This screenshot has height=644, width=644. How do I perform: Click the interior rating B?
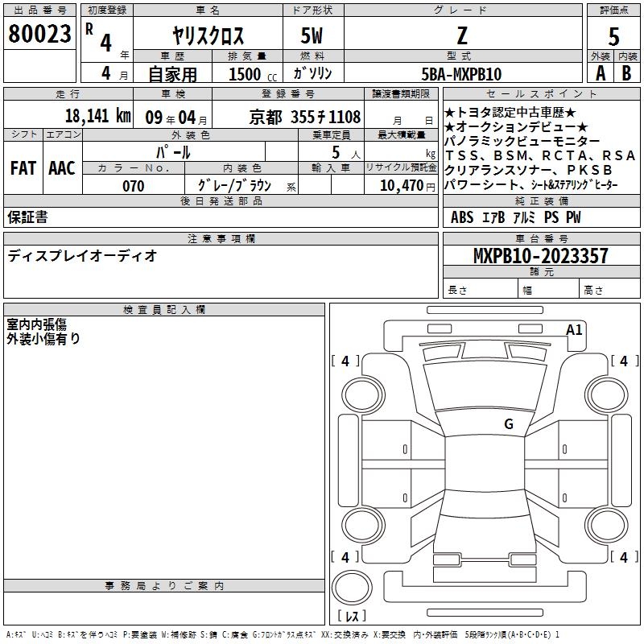tap(626, 73)
